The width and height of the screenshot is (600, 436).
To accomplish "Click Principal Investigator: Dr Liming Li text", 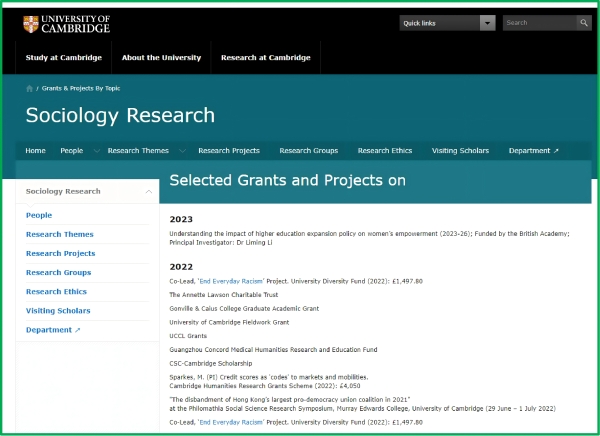I will 221,243.
